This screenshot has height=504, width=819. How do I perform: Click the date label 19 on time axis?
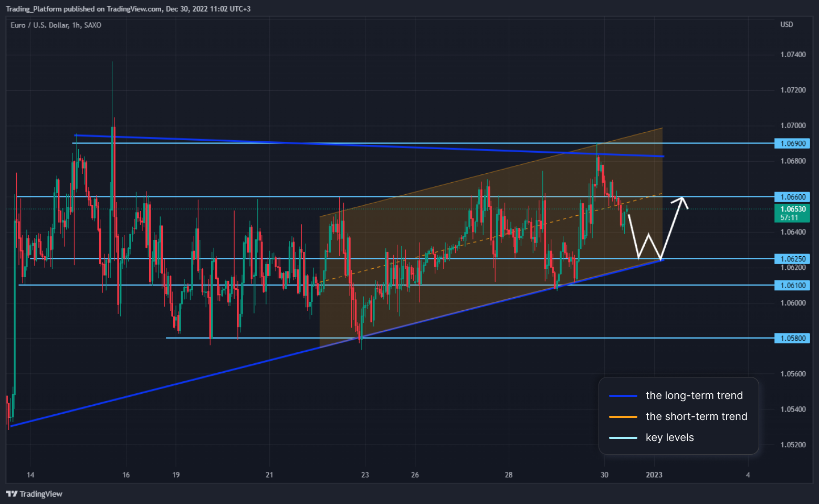point(176,475)
